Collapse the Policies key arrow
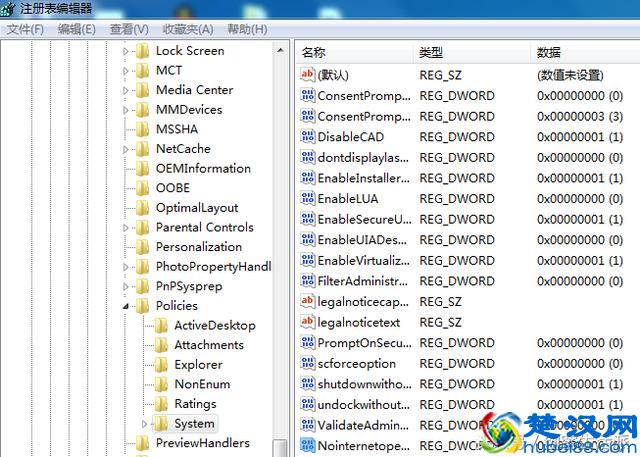This screenshot has height=457, width=640. point(126,306)
